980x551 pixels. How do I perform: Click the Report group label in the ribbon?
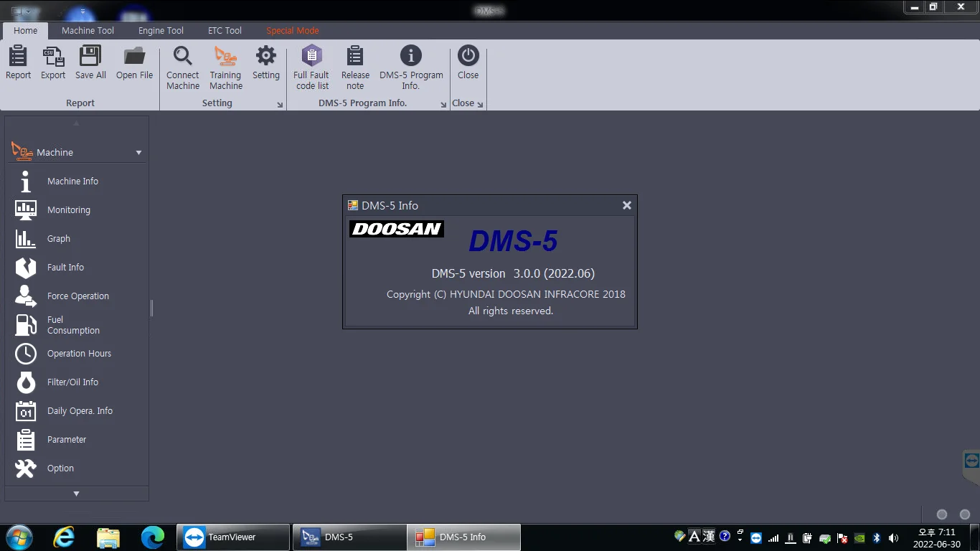[80, 103]
